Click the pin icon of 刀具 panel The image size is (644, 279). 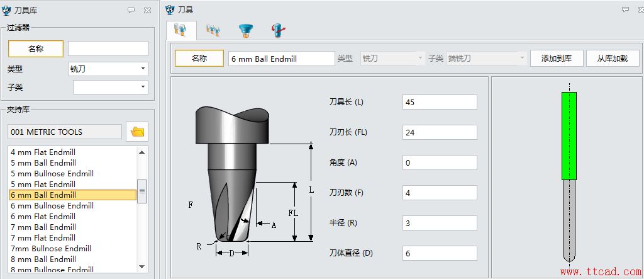pyautogui.click(x=625, y=9)
